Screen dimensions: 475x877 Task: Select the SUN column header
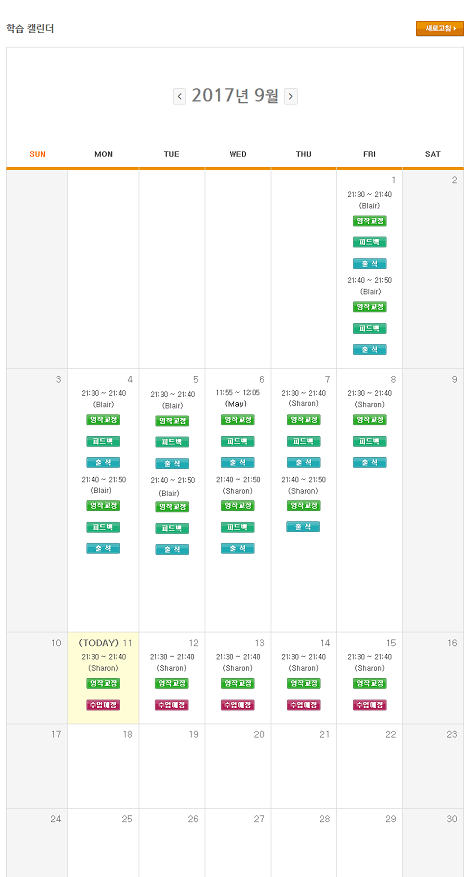click(x=37, y=154)
